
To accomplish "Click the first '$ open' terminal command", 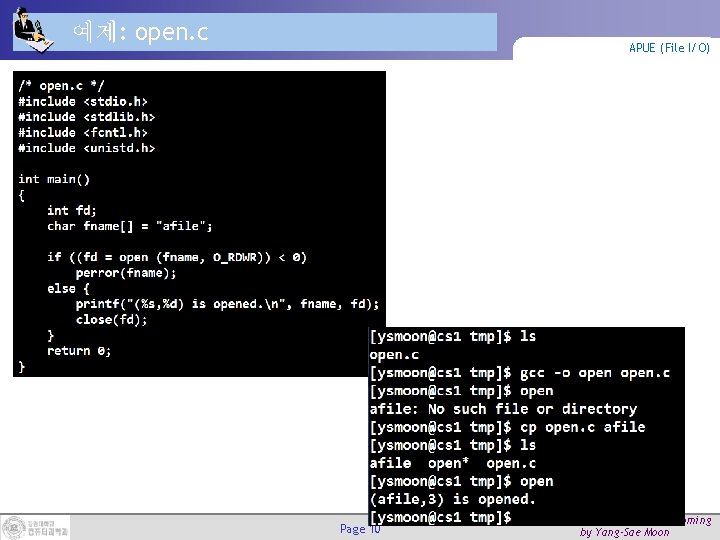I will tap(461, 391).
